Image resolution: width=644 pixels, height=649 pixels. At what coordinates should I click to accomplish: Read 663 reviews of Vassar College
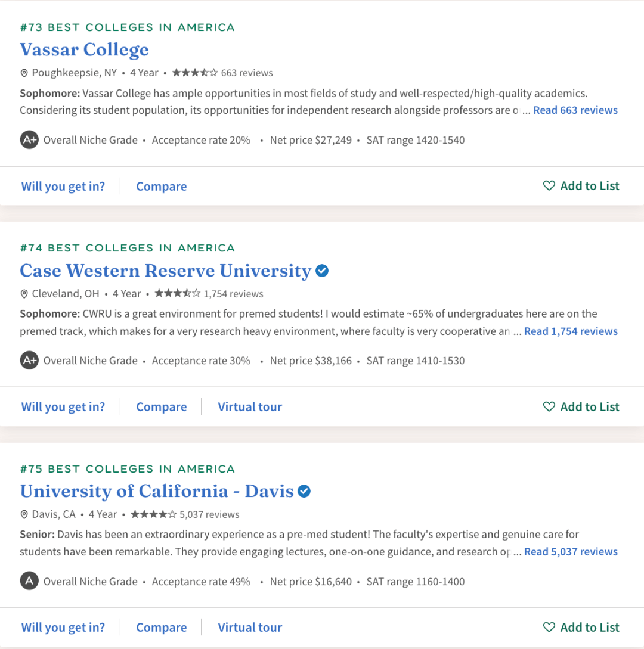click(x=575, y=110)
